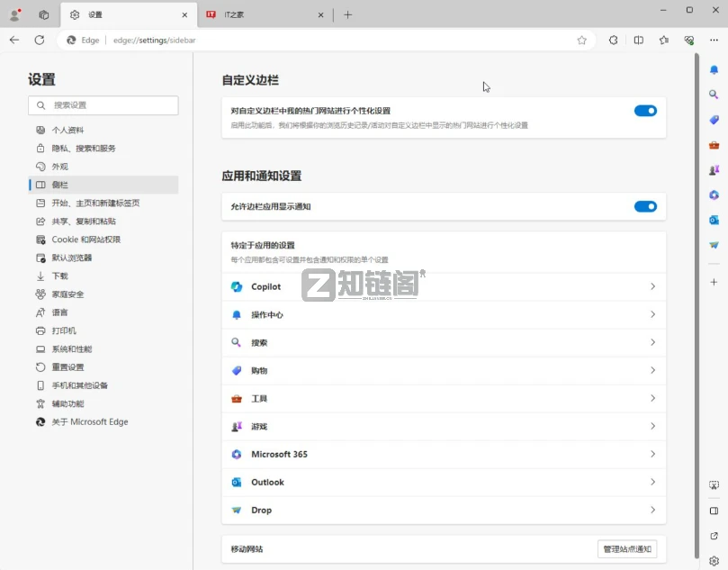Image resolution: width=728 pixels, height=570 pixels.
Task: Open the Tools toolbox icon in the sidebar
Action: pyautogui.click(x=713, y=144)
